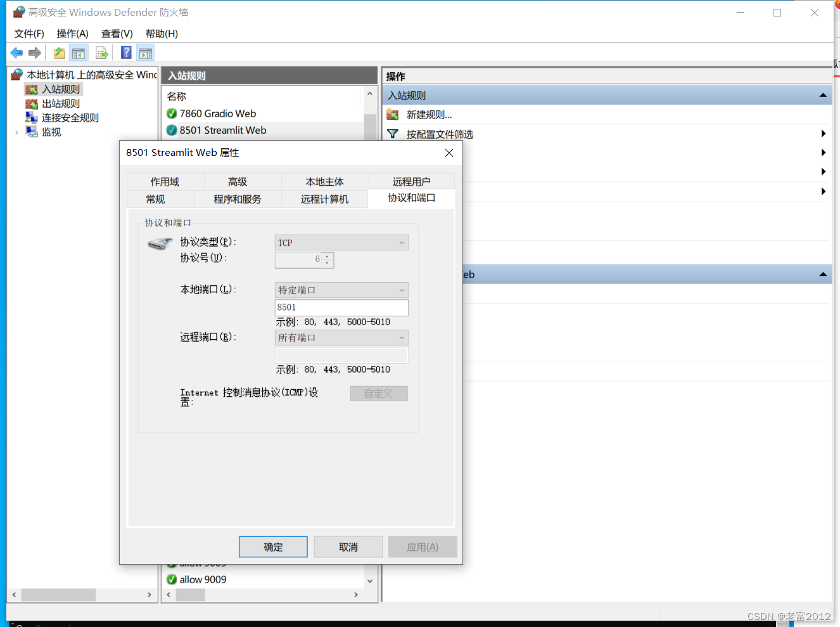Switch to the Programs and Services (程序和服务) tab
Screen dimensions: 840x627
238,199
